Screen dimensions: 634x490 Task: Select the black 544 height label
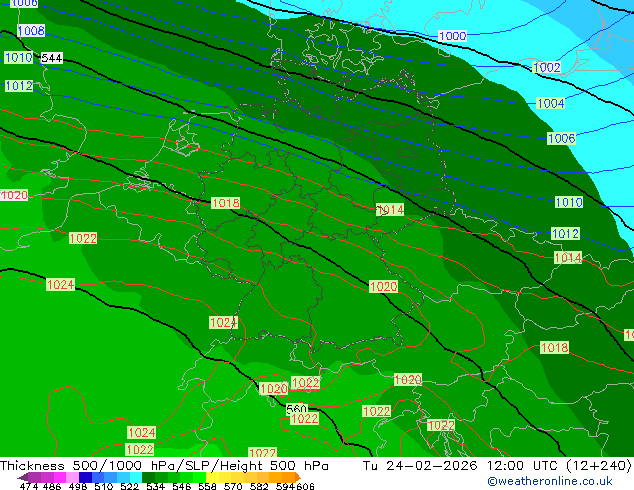52,58
